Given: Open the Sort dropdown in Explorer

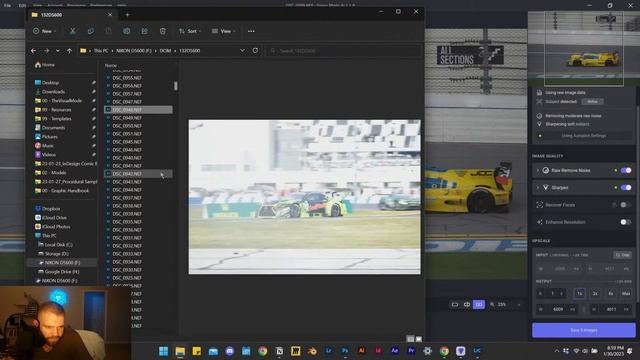Looking at the screenshot, I should click(x=190, y=31).
